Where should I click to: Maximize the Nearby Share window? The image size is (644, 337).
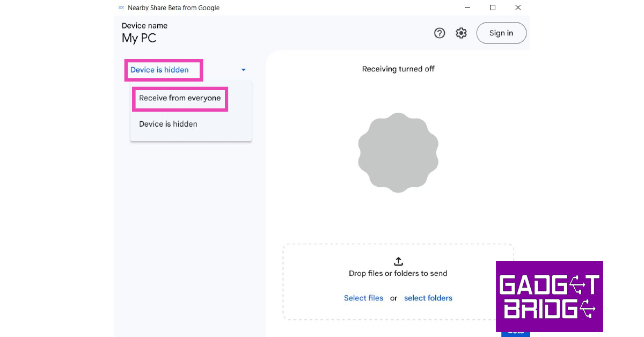pos(493,8)
